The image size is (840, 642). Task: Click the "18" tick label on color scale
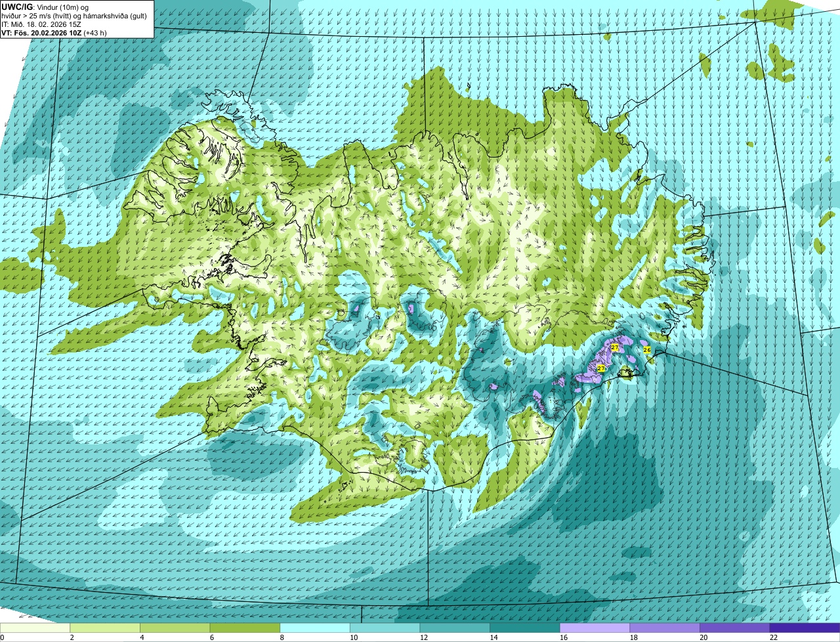(633, 637)
